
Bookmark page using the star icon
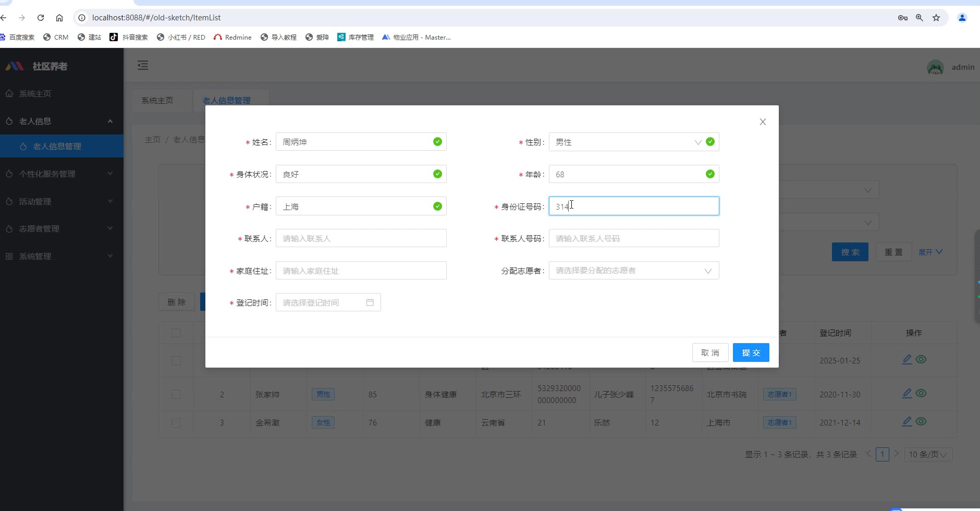pos(936,18)
